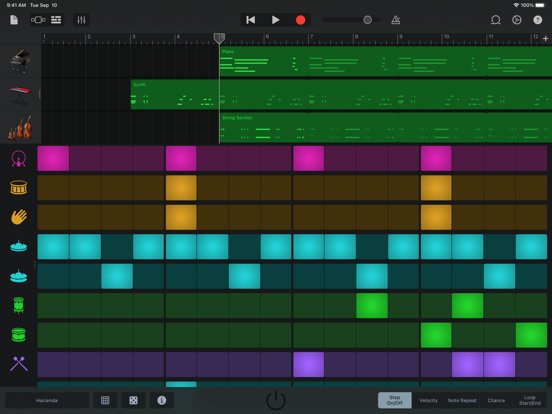Viewport: 552px width, 414px height.
Task: Select the Step On/Off edit mode
Action: click(x=395, y=400)
